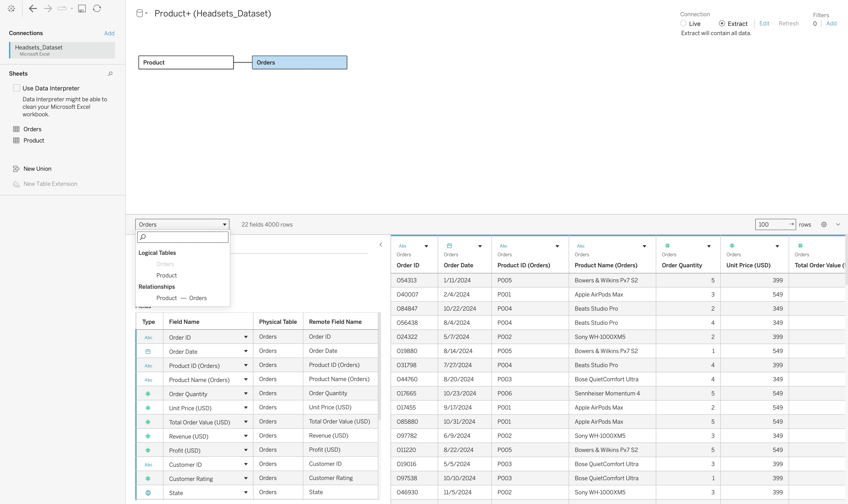This screenshot has height=504, width=848.
Task: Click the save icon in toolbar
Action: click(82, 8)
